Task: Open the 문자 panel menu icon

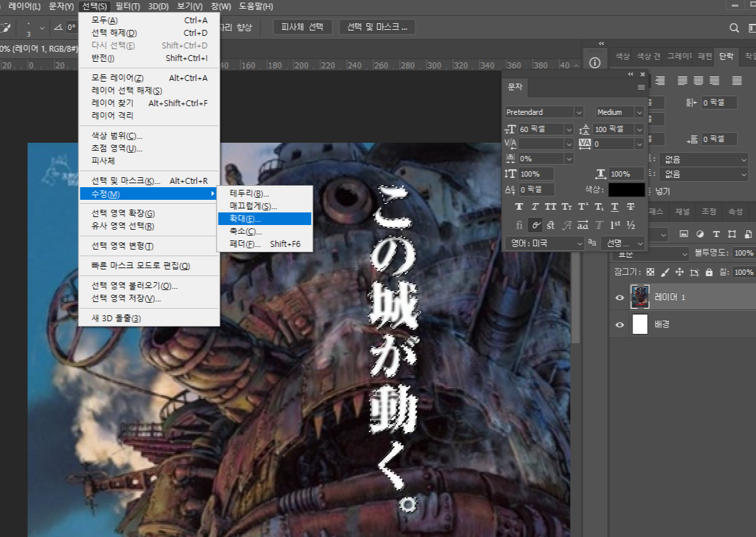Action: click(641, 87)
